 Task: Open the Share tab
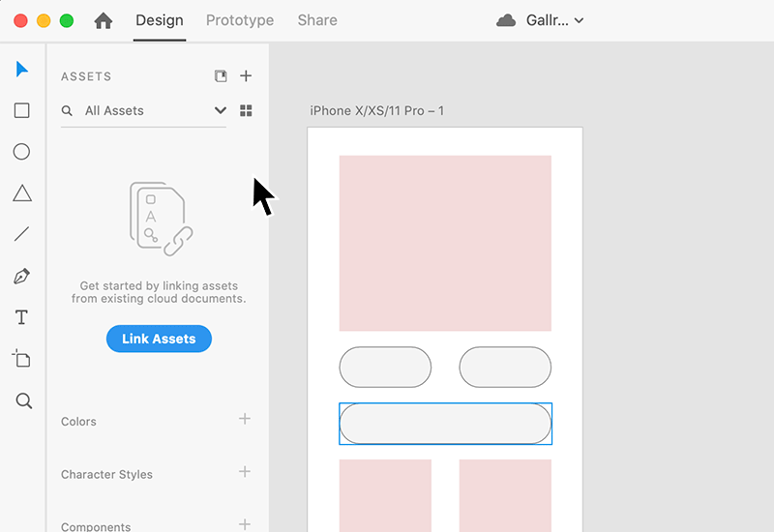[x=317, y=20]
